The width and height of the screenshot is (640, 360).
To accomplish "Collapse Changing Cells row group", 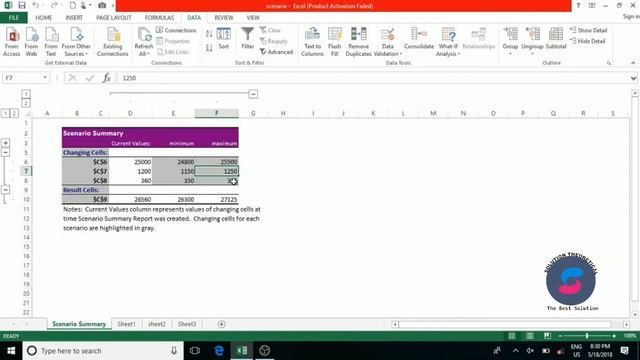I will (5, 152).
